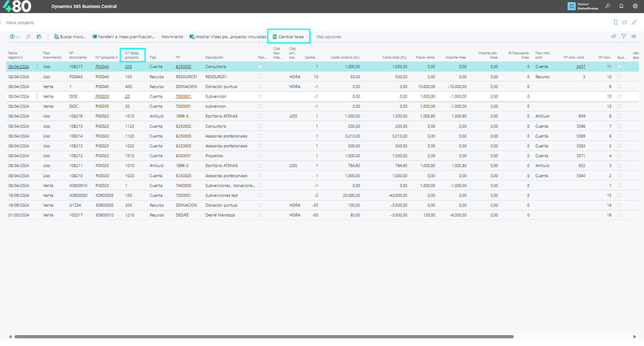Click the share icon above the list
The width and height of the screenshot is (644, 346).
click(x=613, y=36)
